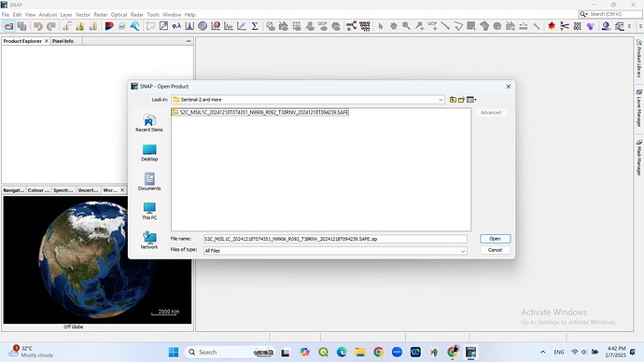
Task: Expand the toolbar overflow chevron
Action: click(629, 26)
